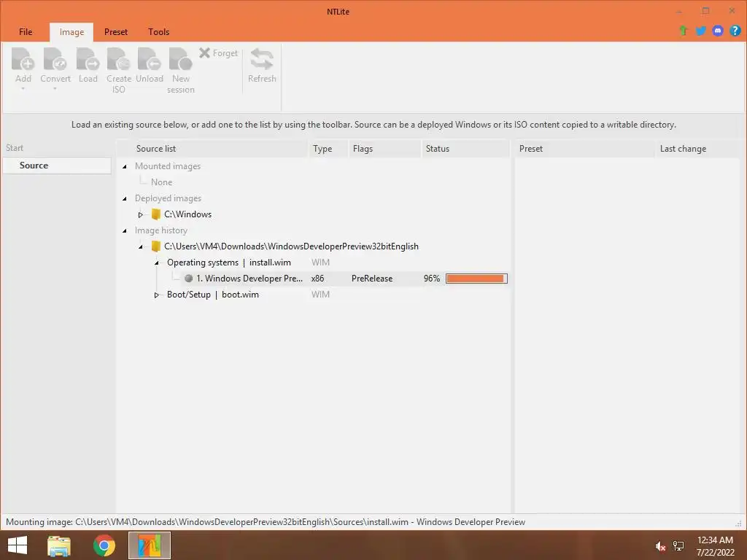The image size is (747, 560).
Task: Collapse Operating systems install.wim node
Action: click(156, 262)
